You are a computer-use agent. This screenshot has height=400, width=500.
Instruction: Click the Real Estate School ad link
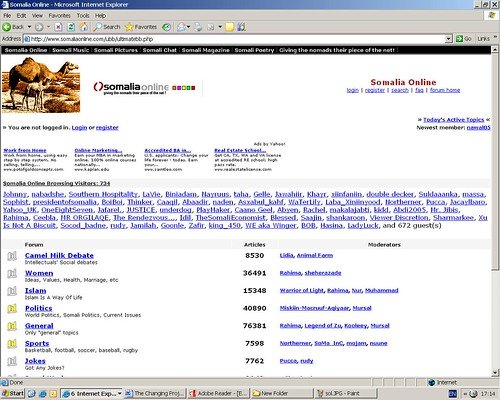click(x=240, y=150)
